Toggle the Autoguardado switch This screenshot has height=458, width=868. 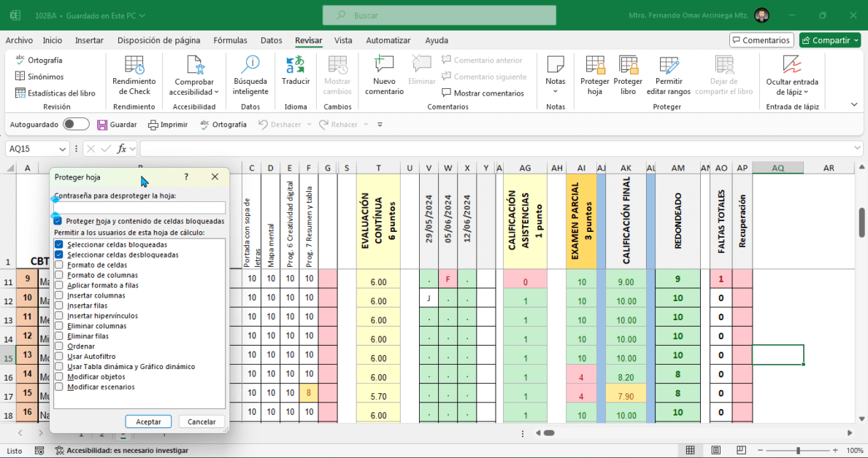[76, 125]
